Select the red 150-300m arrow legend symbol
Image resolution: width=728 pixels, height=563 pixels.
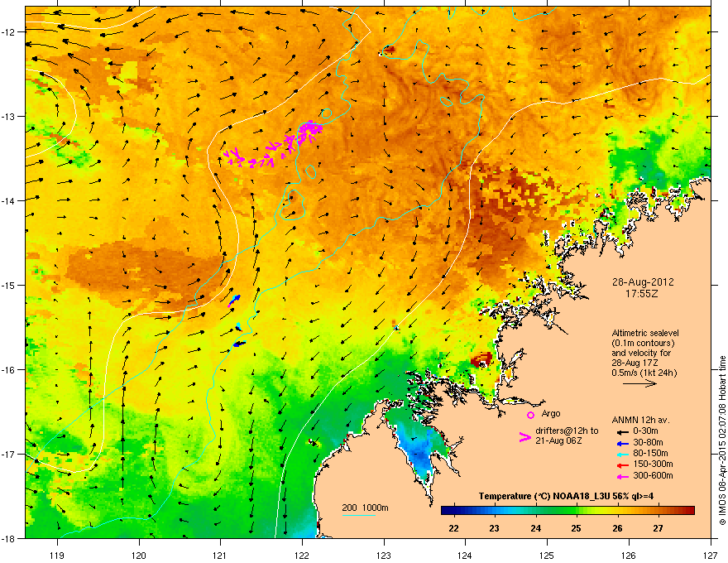pyautogui.click(x=622, y=464)
